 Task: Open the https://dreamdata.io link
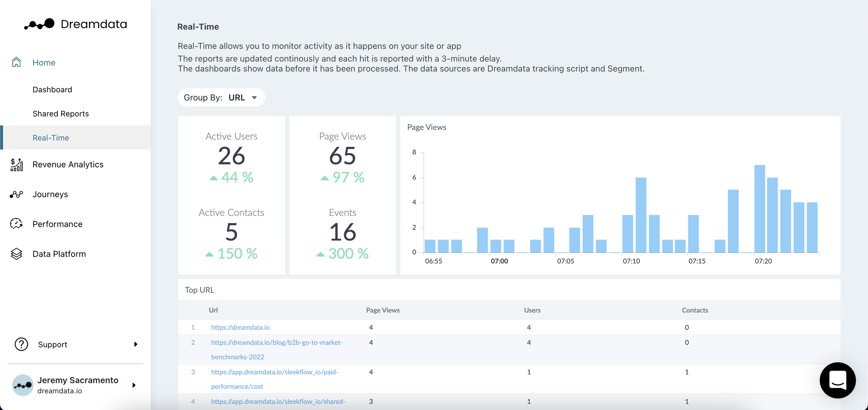[240, 327]
